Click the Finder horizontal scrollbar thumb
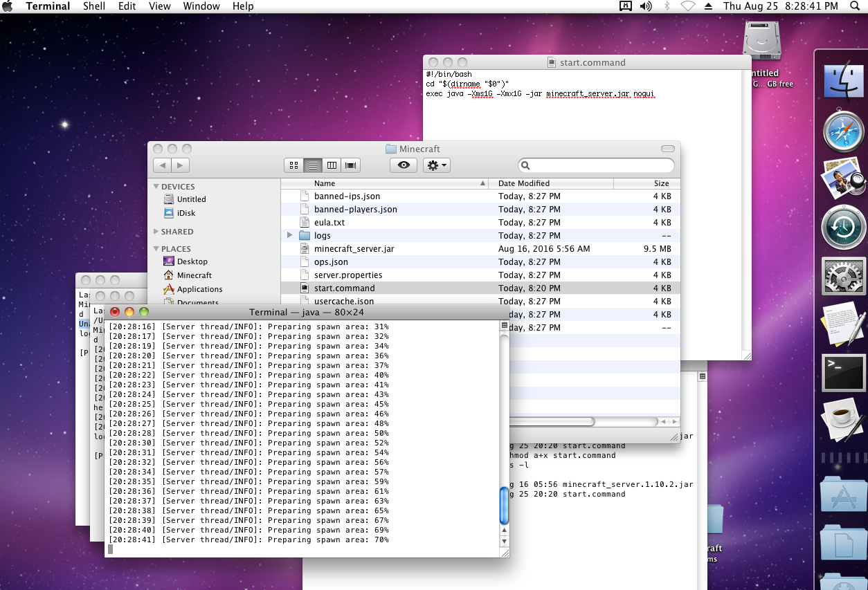Image resolution: width=868 pixels, height=590 pixels. pyautogui.click(x=552, y=421)
